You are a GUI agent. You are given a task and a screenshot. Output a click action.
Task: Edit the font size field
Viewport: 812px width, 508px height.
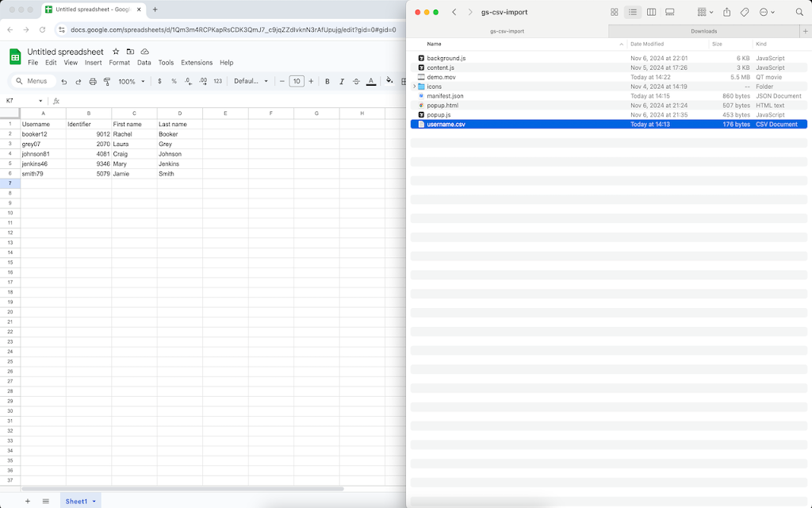(297, 82)
